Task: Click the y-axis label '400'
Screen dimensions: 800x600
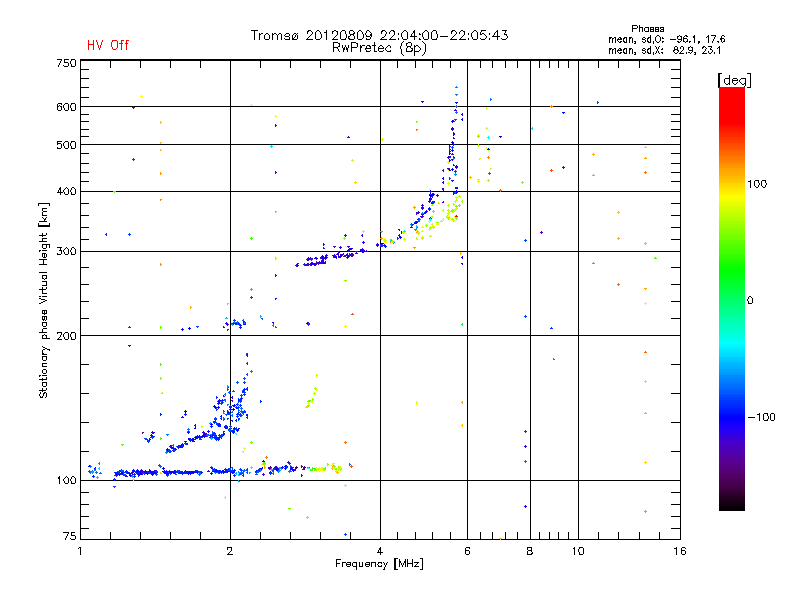Action: point(66,191)
